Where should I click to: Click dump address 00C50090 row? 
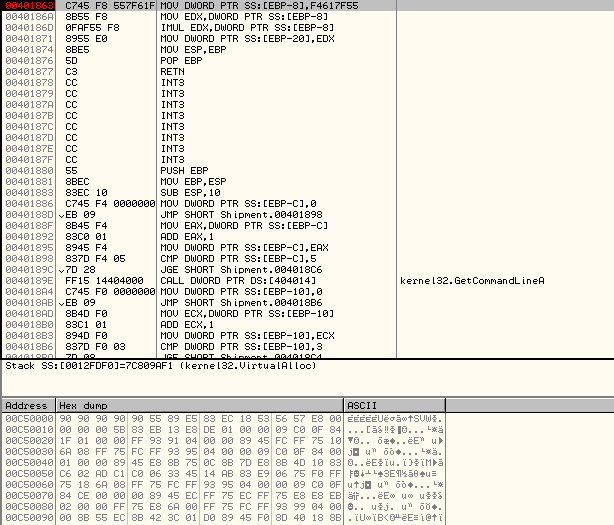[27, 520]
